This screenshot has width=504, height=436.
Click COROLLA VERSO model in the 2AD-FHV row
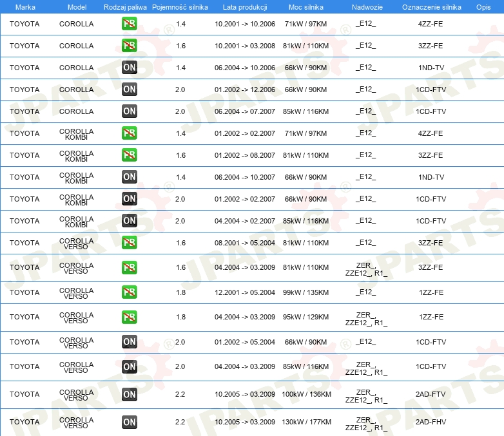(x=76, y=422)
